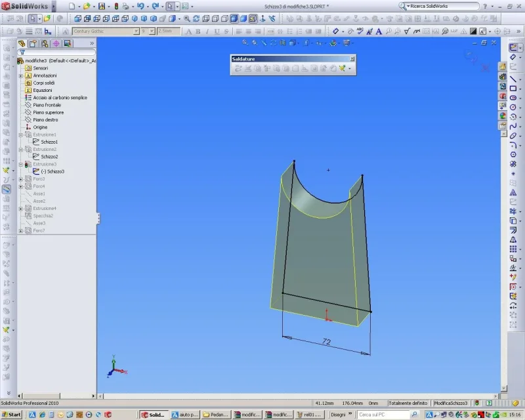The width and height of the screenshot is (525, 420).
Task: Select the Zoom to area magnifier icon
Action: tap(187, 19)
